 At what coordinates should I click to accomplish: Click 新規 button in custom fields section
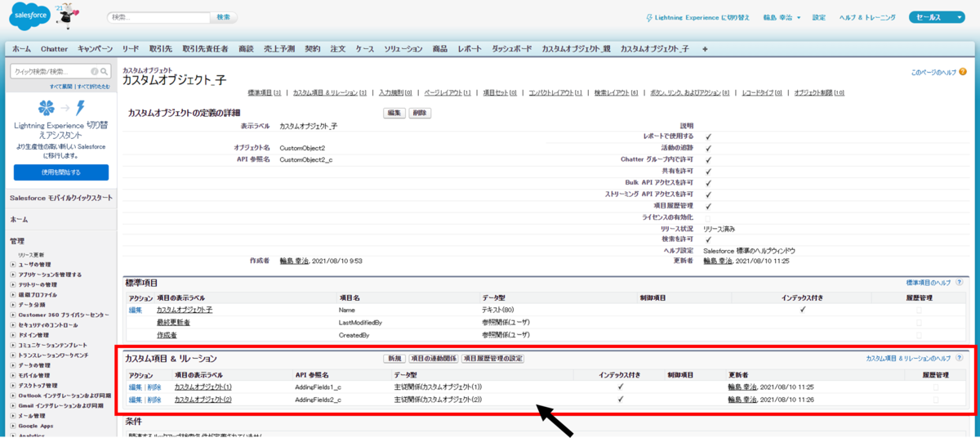coord(394,358)
